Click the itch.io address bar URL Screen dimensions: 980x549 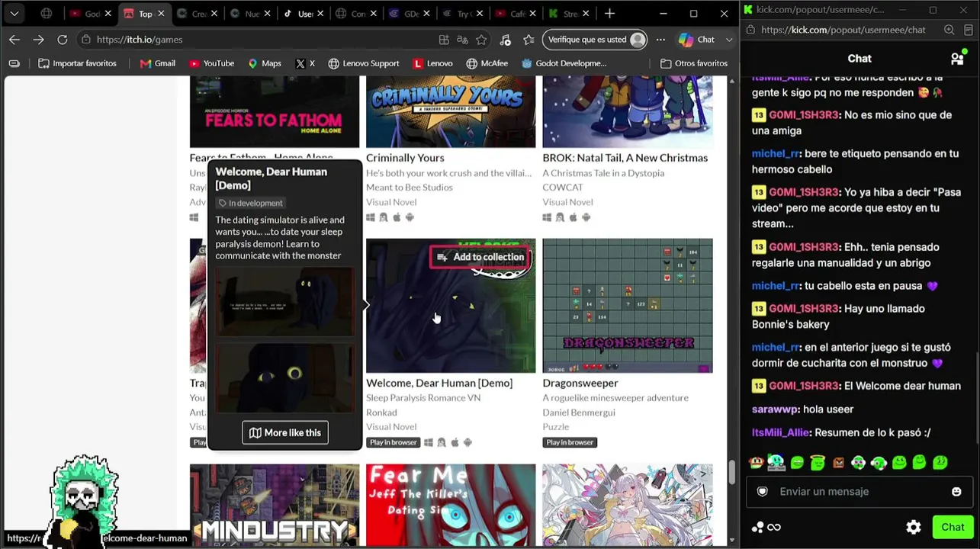coord(140,40)
